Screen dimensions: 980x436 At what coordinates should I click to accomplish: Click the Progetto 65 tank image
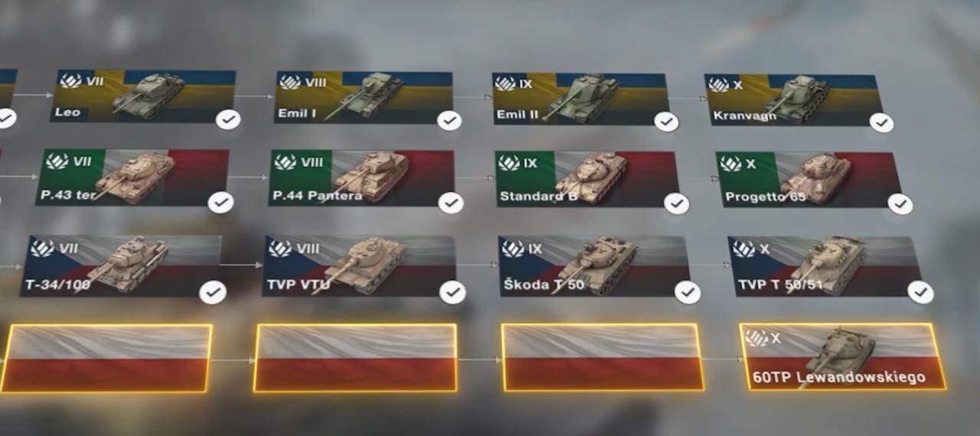tap(815, 177)
